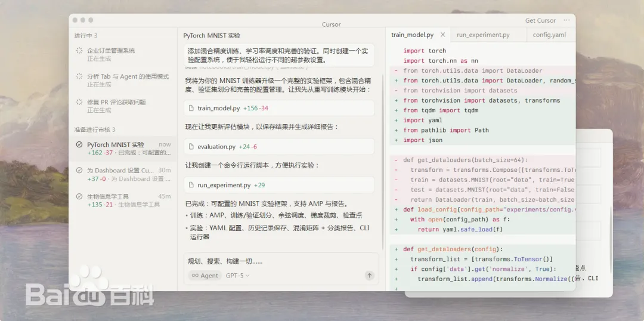The image size is (644, 321).
Task: Switch to the run_experiment.py editor tab
Action: (x=483, y=35)
